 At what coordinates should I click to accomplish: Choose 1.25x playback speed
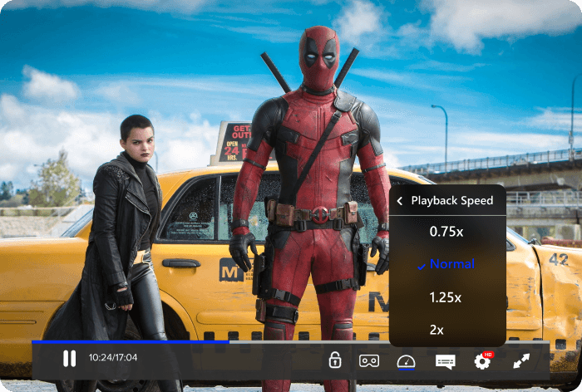[x=446, y=297]
